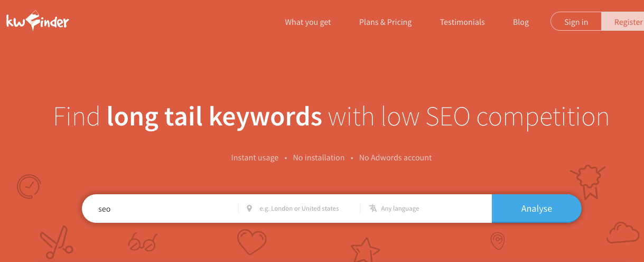
Task: Click the Sign in button
Action: point(576,22)
